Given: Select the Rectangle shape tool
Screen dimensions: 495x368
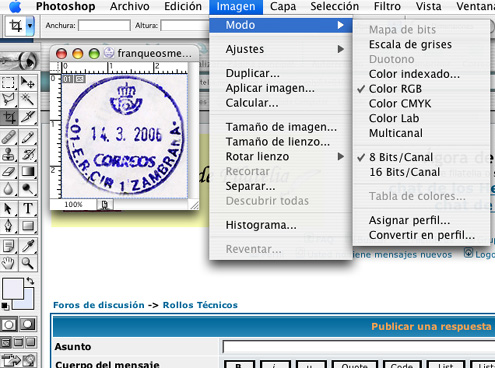Looking at the screenshot, I should click(x=28, y=226).
